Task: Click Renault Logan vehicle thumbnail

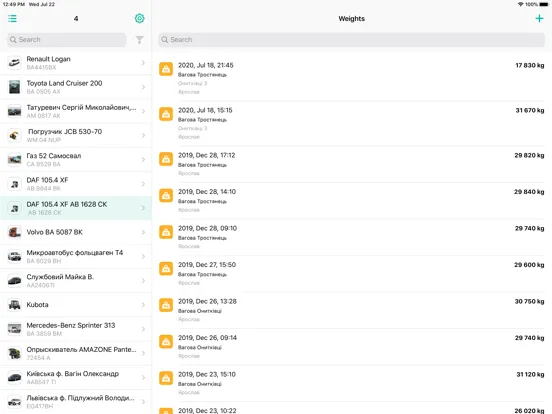Action: click(x=14, y=63)
